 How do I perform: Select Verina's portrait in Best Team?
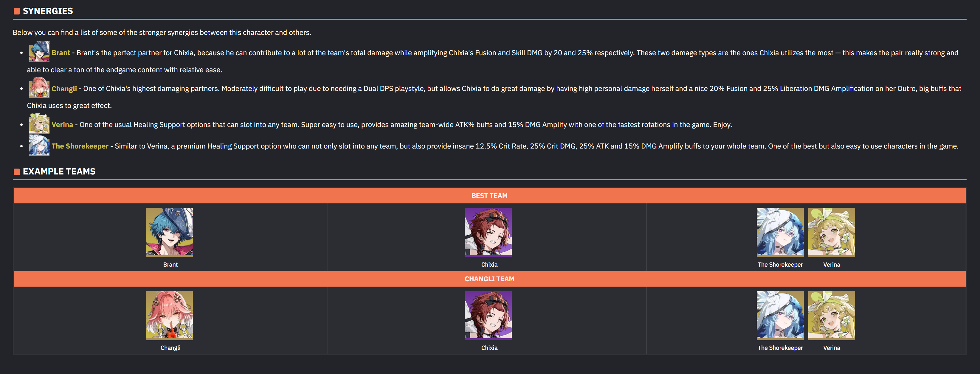[x=832, y=232]
